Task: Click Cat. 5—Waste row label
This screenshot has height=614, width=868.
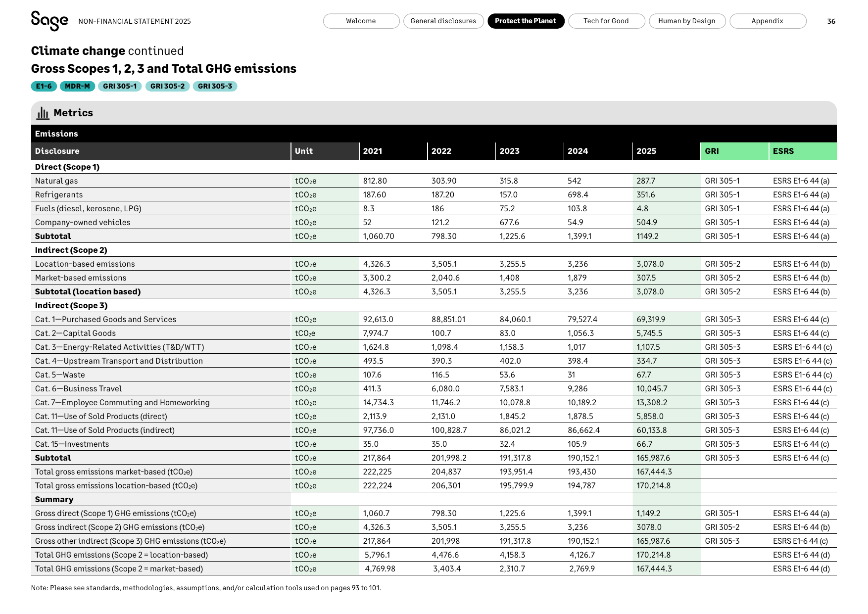Action: coord(60,375)
